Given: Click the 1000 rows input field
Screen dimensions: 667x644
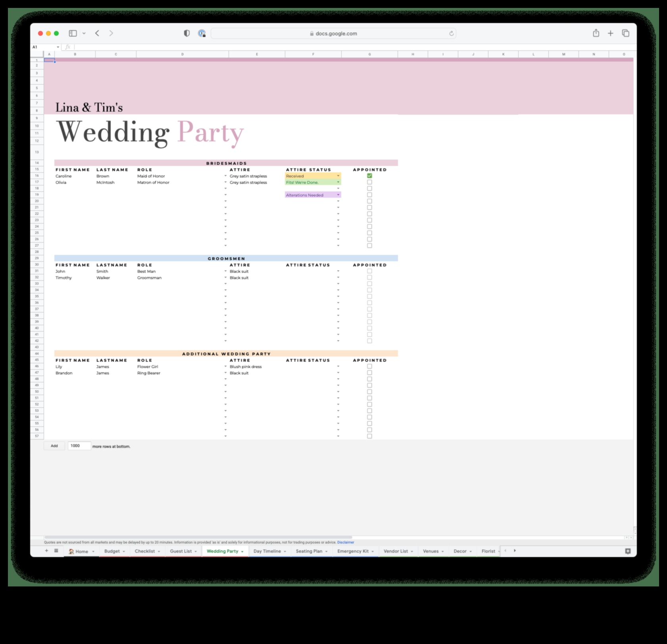Looking at the screenshot, I should coord(79,445).
